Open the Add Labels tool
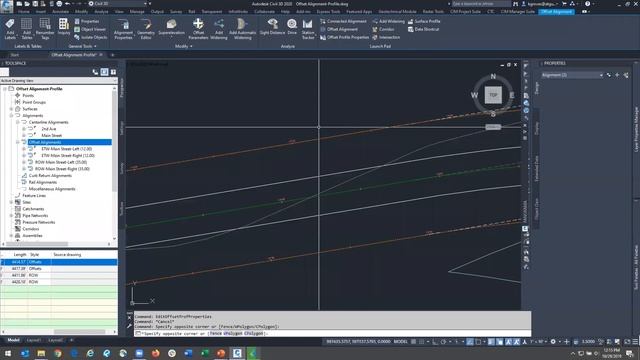The image size is (640, 360). 10,29
